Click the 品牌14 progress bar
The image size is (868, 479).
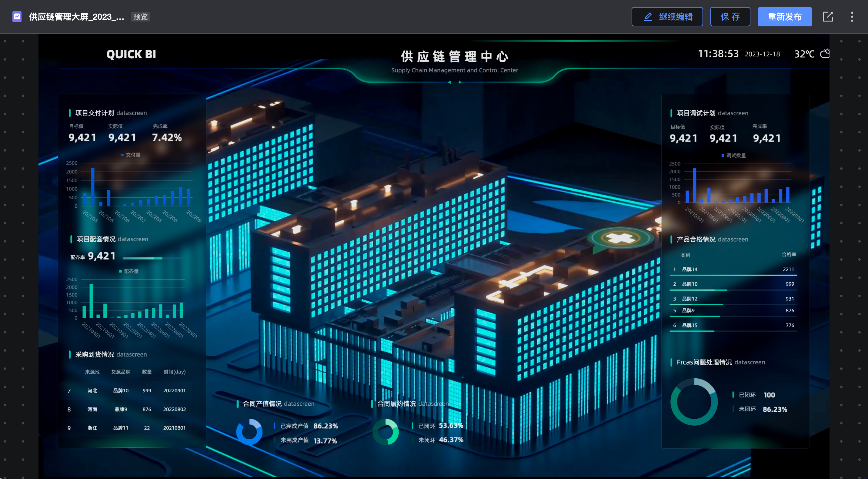coord(733,275)
